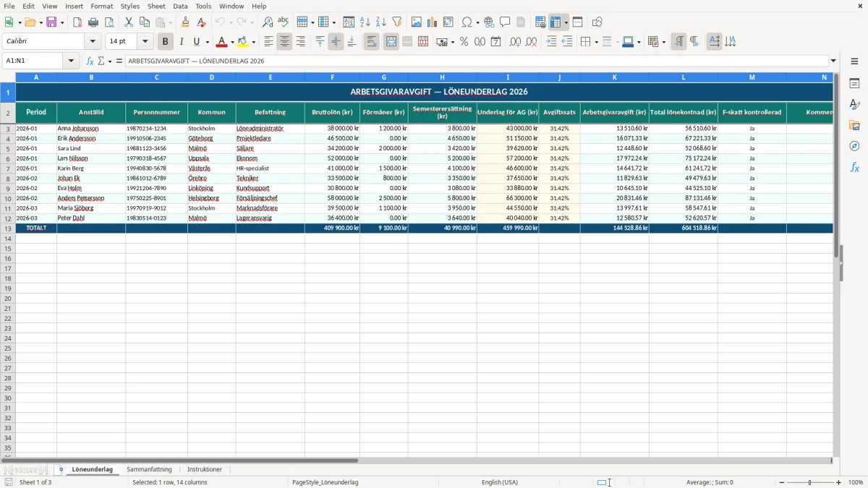
Task: Click the Insert Chart icon
Action: [x=433, y=22]
